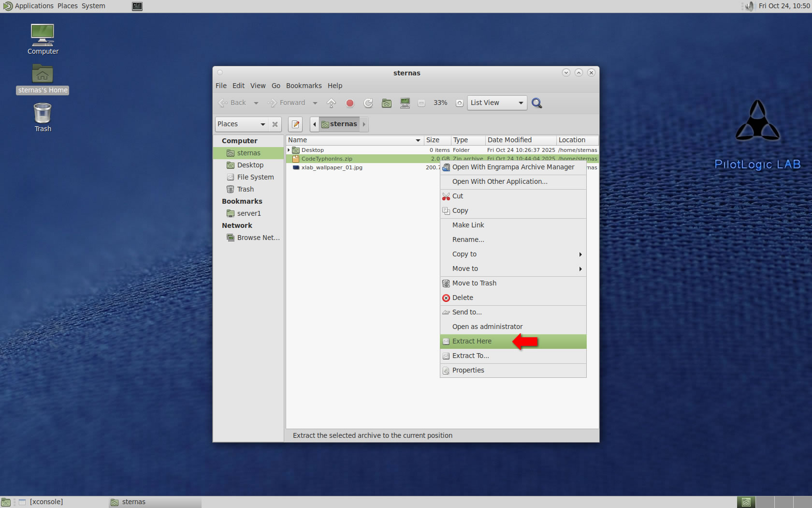The image size is (812, 508).
Task: Open the List View dropdown
Action: click(x=497, y=103)
